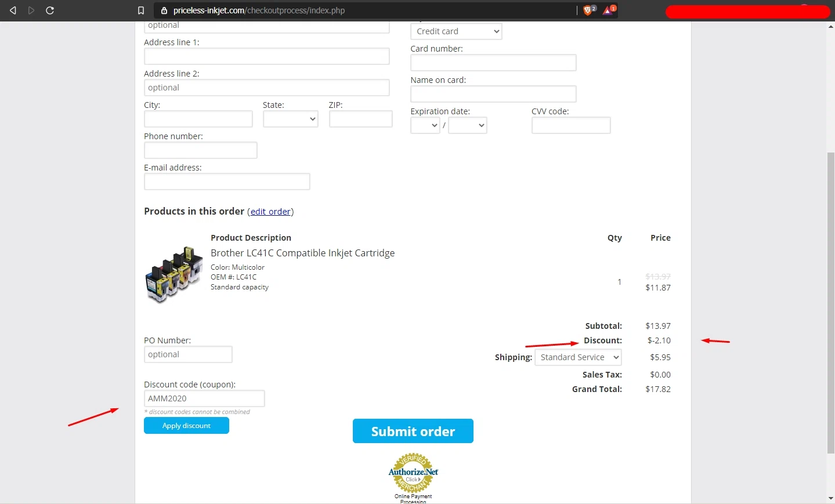Viewport: 835px width, 504px height.
Task: Click the Standard capacity text
Action: (x=240, y=287)
